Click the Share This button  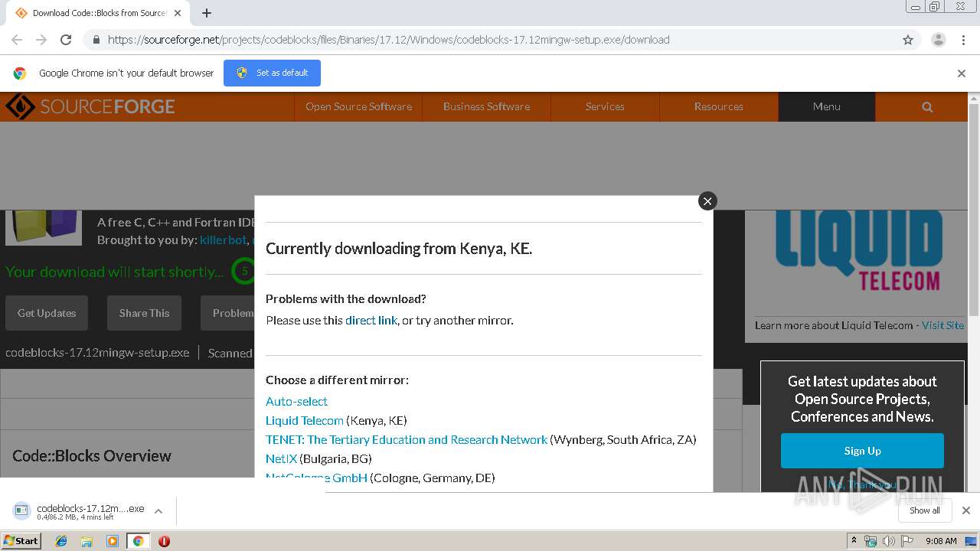[x=144, y=313]
